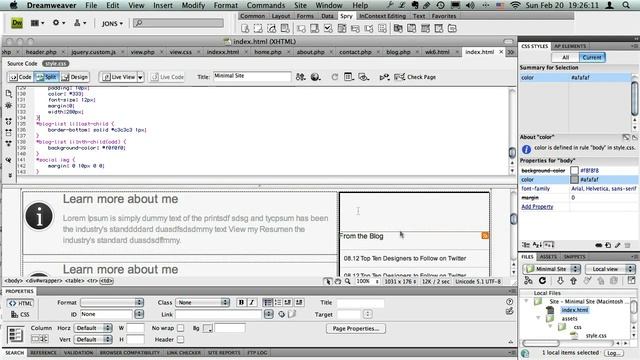Open background-color swatch in CSS properties

click(x=574, y=170)
